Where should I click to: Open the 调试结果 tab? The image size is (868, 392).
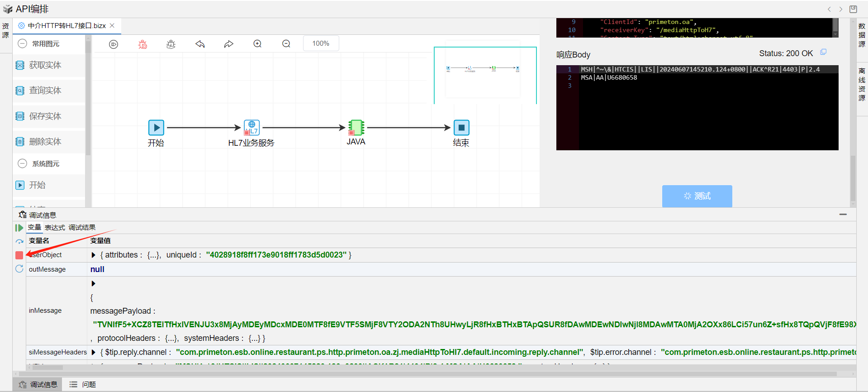click(x=82, y=228)
